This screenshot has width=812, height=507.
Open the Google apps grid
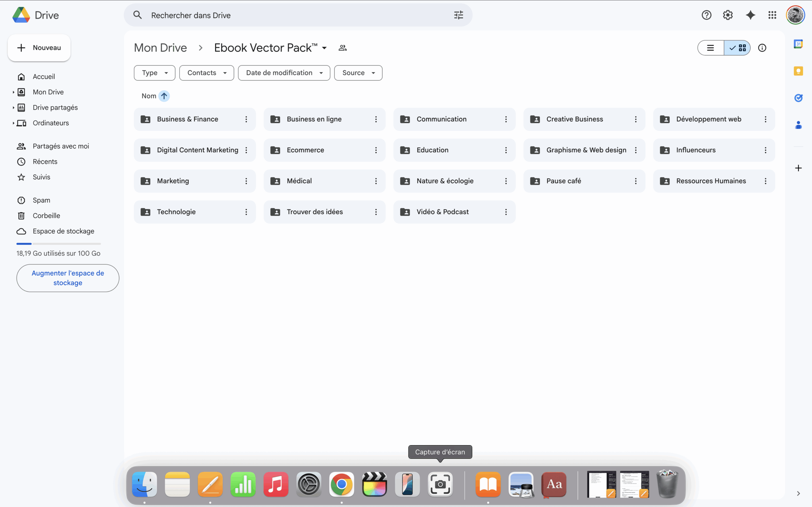[x=772, y=15]
